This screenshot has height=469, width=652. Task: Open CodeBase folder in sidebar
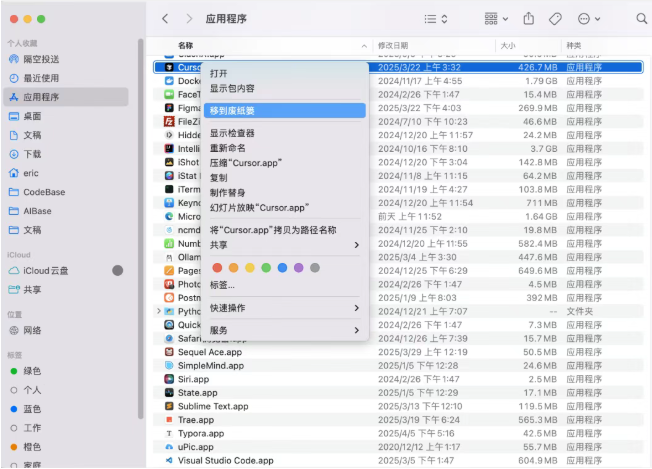tap(66, 192)
